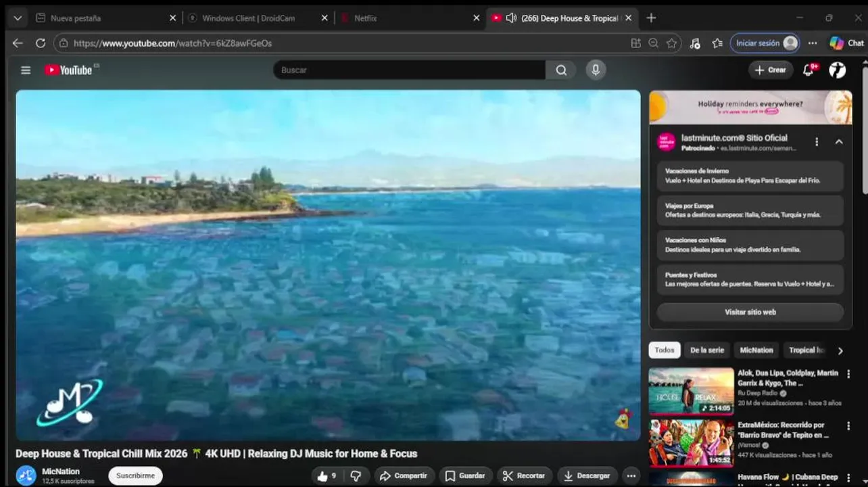Click the Buscar search field

(409, 70)
